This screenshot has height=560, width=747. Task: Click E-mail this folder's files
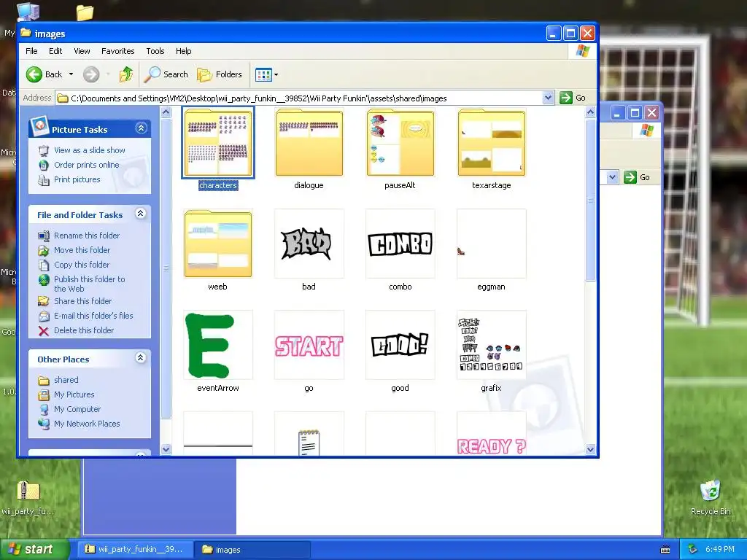click(x=93, y=316)
